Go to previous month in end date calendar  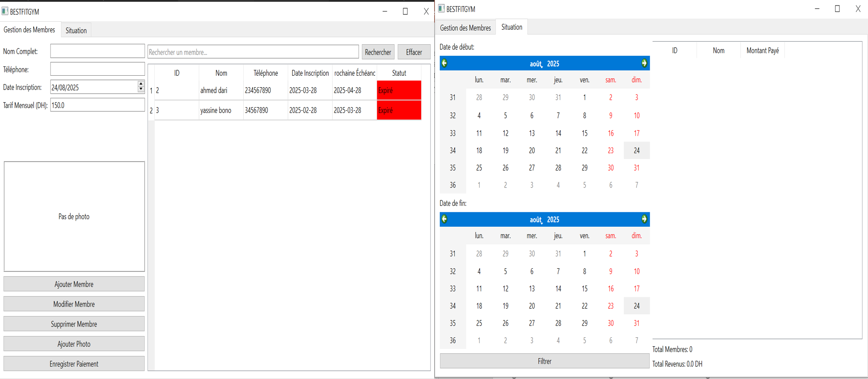coord(444,219)
